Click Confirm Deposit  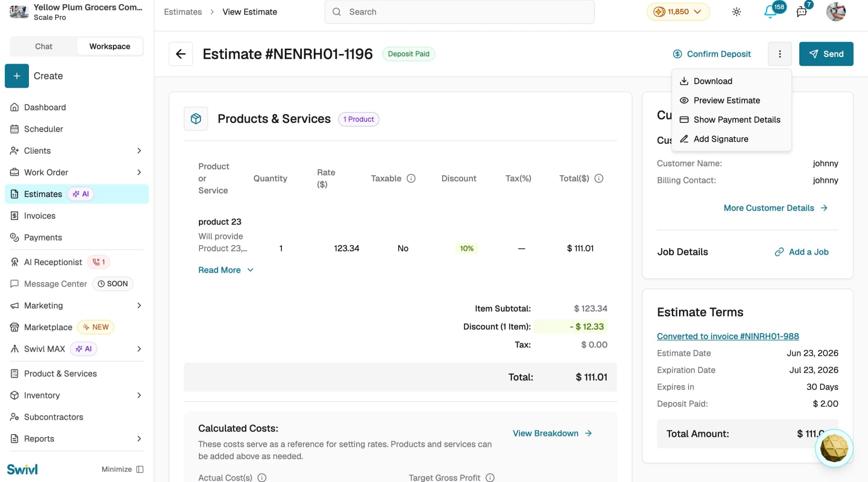coord(712,54)
